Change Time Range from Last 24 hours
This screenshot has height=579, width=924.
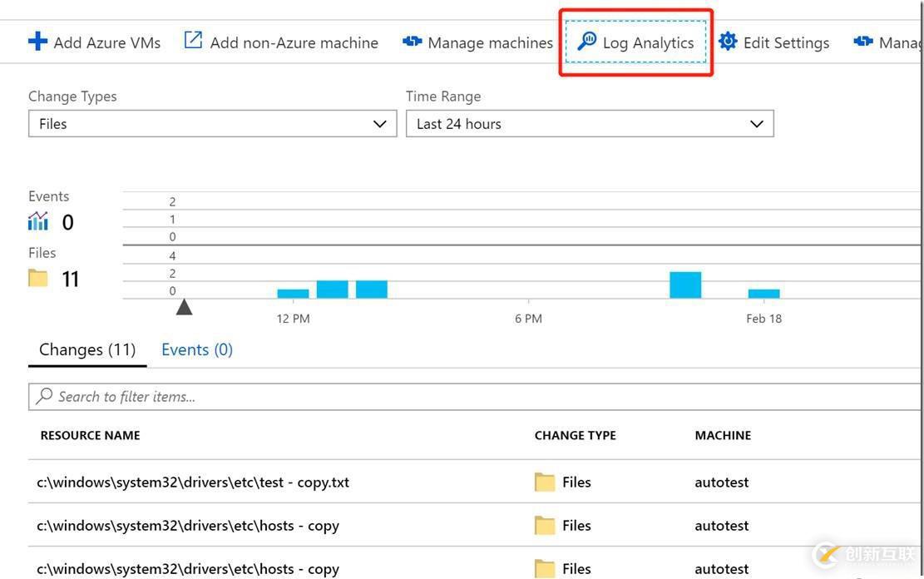point(756,123)
